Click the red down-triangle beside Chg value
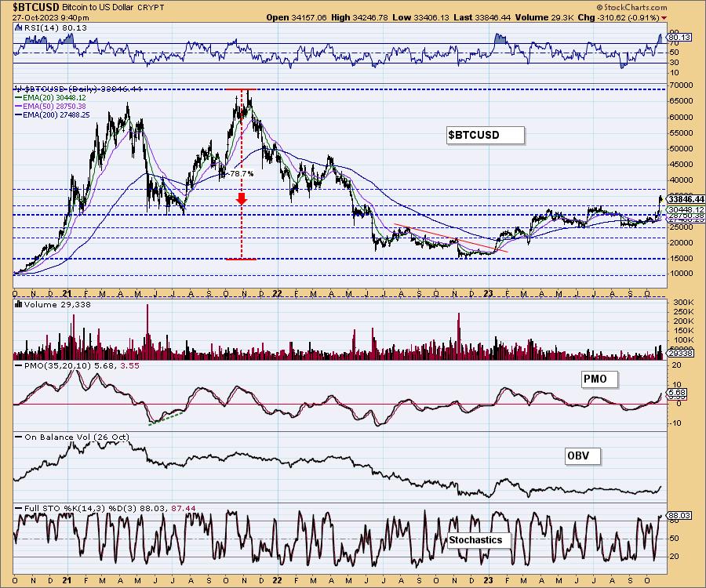 (x=664, y=17)
